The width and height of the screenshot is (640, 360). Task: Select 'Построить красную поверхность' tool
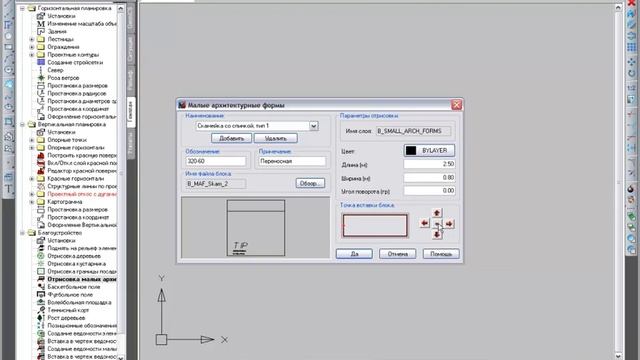coord(82,155)
